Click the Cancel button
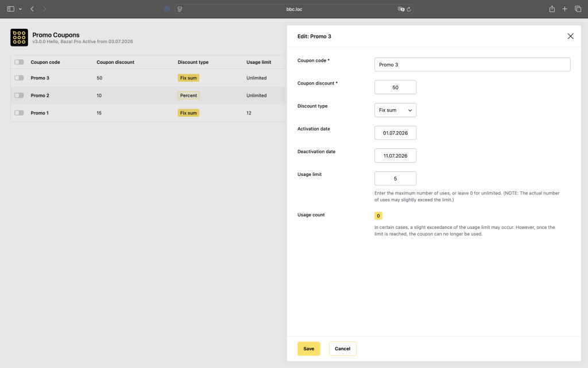Image resolution: width=588 pixels, height=368 pixels. (342, 348)
